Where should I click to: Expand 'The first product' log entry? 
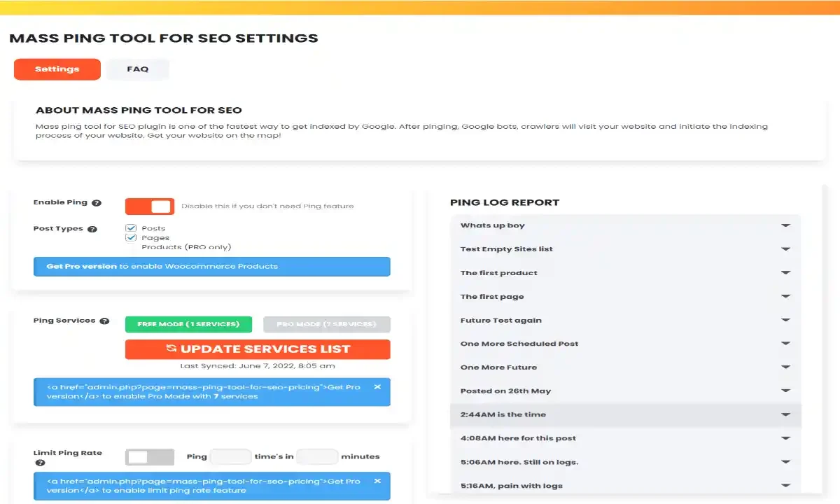[x=625, y=273]
